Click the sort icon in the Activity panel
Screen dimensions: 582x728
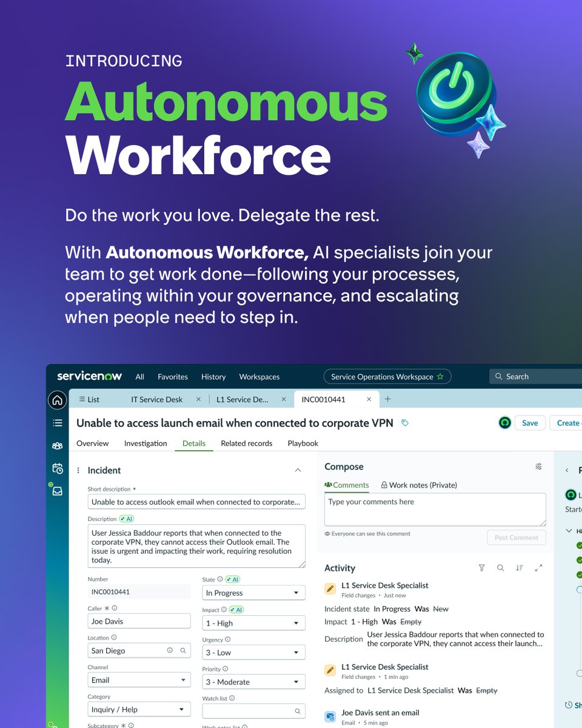pyautogui.click(x=520, y=568)
